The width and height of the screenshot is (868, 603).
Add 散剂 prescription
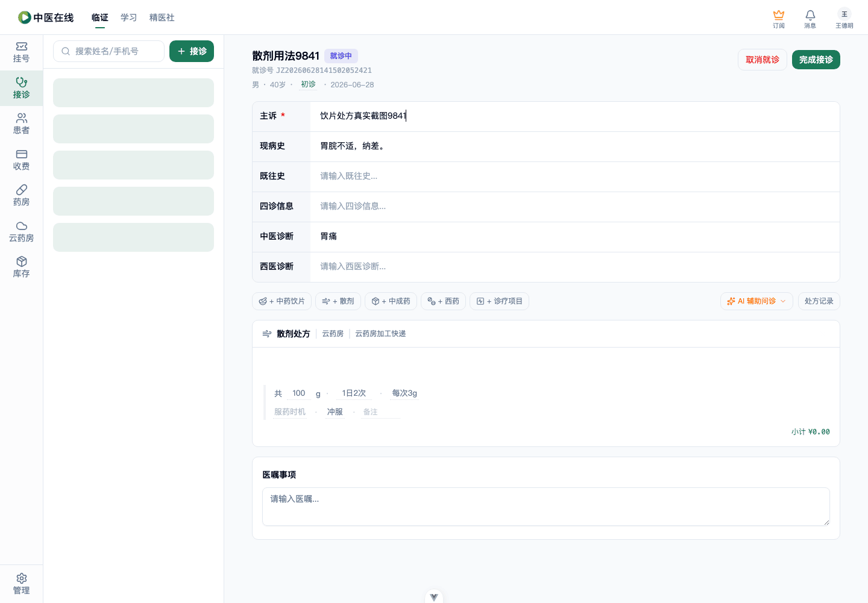(x=338, y=301)
